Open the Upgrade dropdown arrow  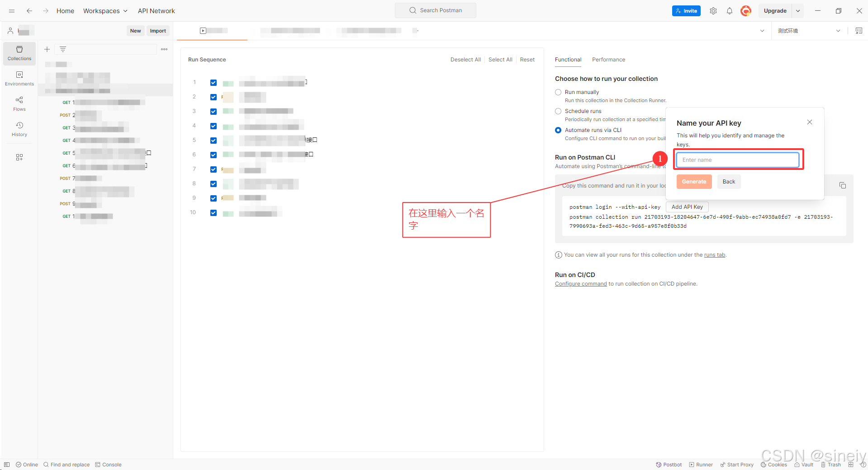click(798, 11)
